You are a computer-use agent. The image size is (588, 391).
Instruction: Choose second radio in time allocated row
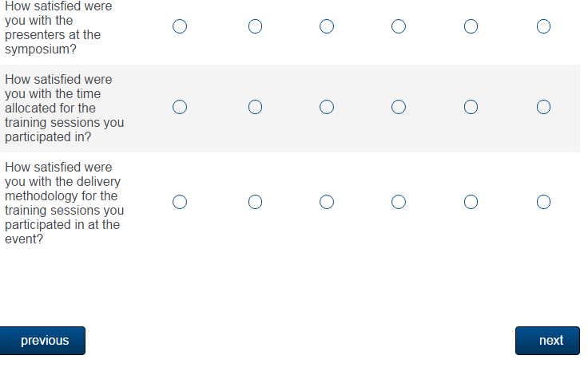[255, 107]
